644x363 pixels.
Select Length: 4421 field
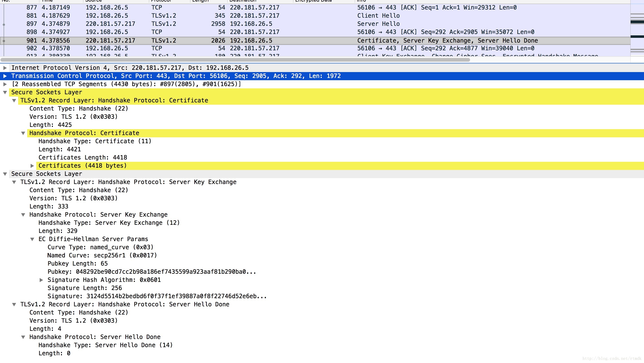pos(59,149)
